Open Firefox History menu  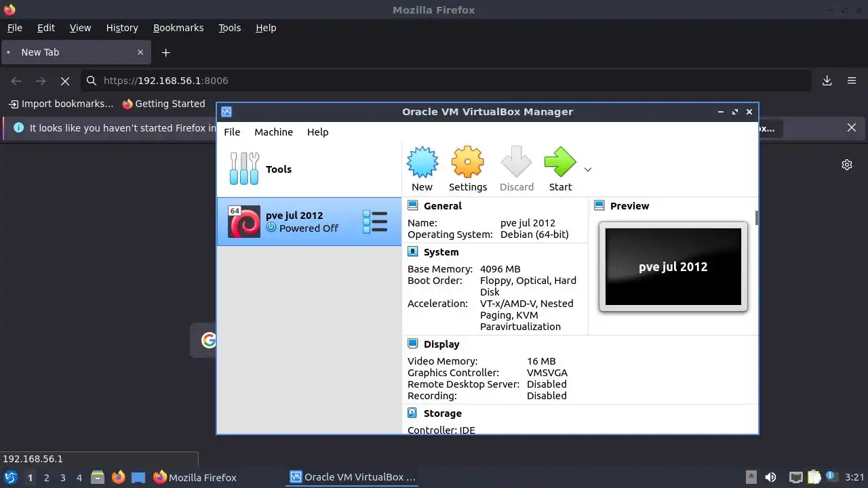(122, 28)
